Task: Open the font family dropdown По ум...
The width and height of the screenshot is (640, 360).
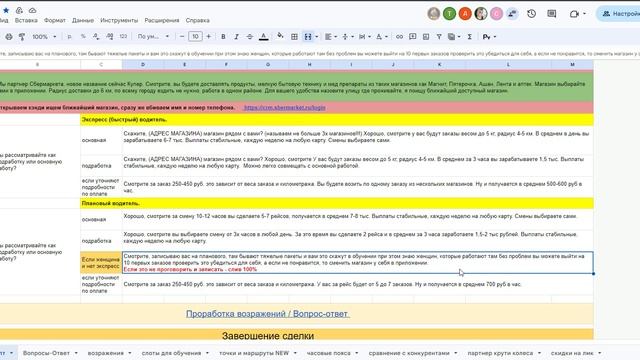Action: click(153, 37)
